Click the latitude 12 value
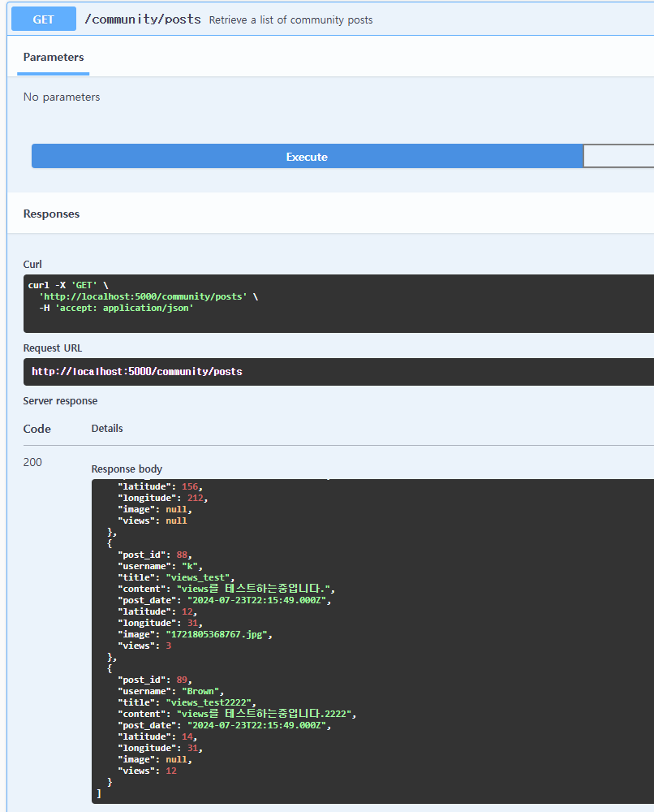The width and height of the screenshot is (654, 812). point(187,612)
